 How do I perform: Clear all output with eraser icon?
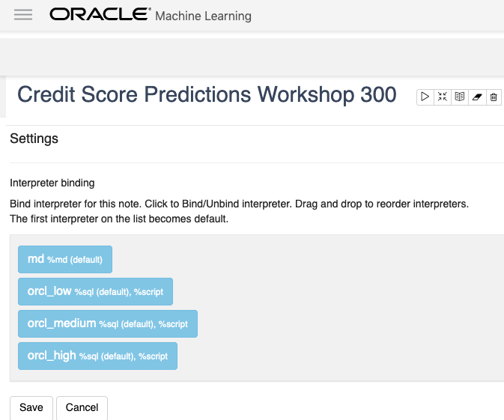click(x=477, y=97)
